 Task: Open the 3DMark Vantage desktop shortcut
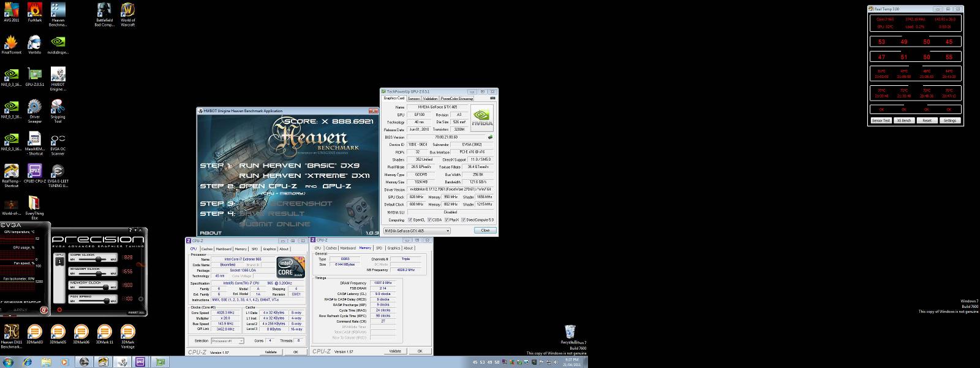coord(128,337)
